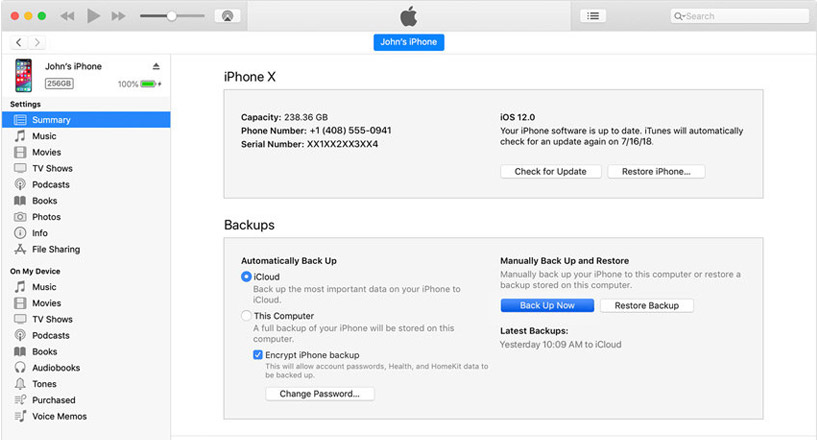Viewport: 818px width, 440px height.
Task: Click the Photos camera icon
Action: coord(20,217)
